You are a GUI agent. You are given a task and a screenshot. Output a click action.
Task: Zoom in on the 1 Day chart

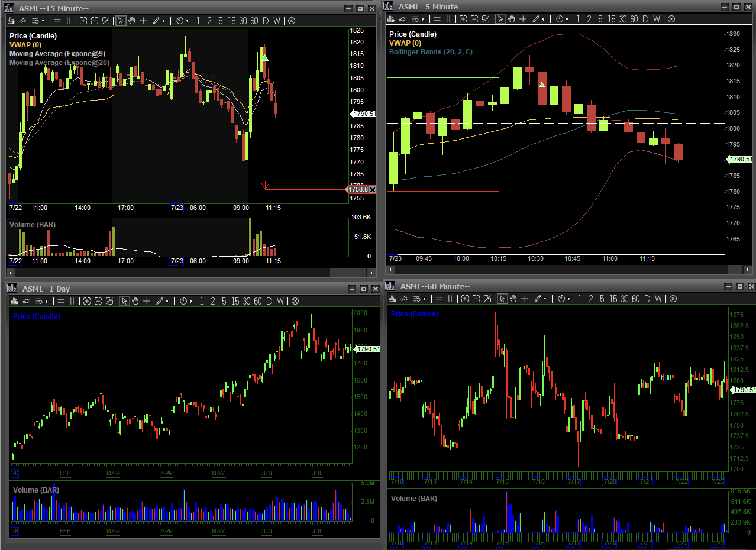[87, 301]
